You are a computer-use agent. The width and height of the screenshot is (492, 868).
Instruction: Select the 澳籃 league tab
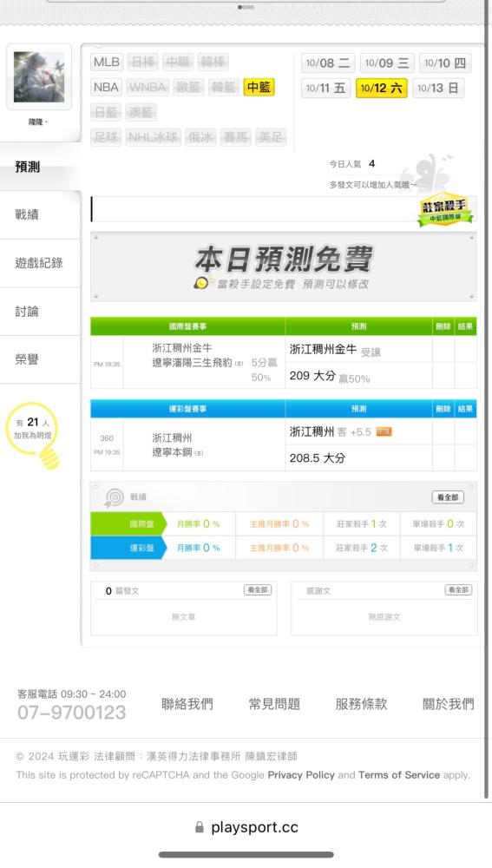point(141,112)
